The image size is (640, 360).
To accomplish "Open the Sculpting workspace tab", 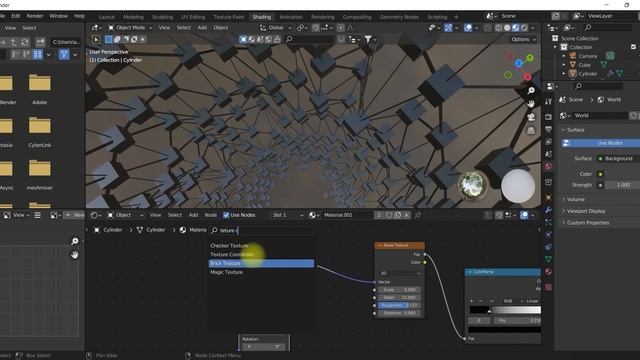I will click(162, 17).
